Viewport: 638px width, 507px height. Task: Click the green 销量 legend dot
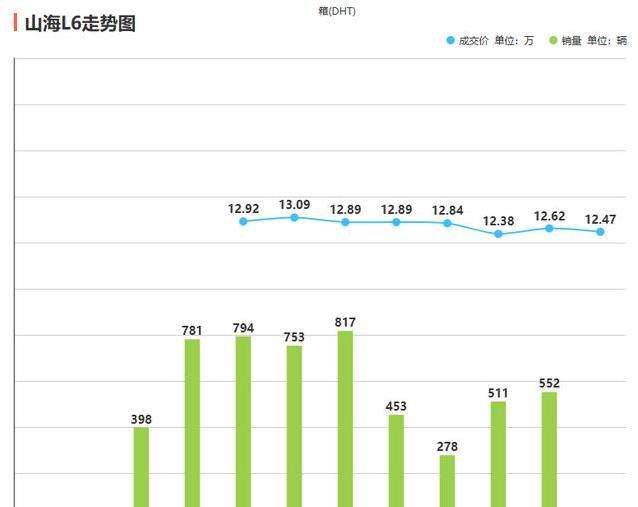click(554, 41)
